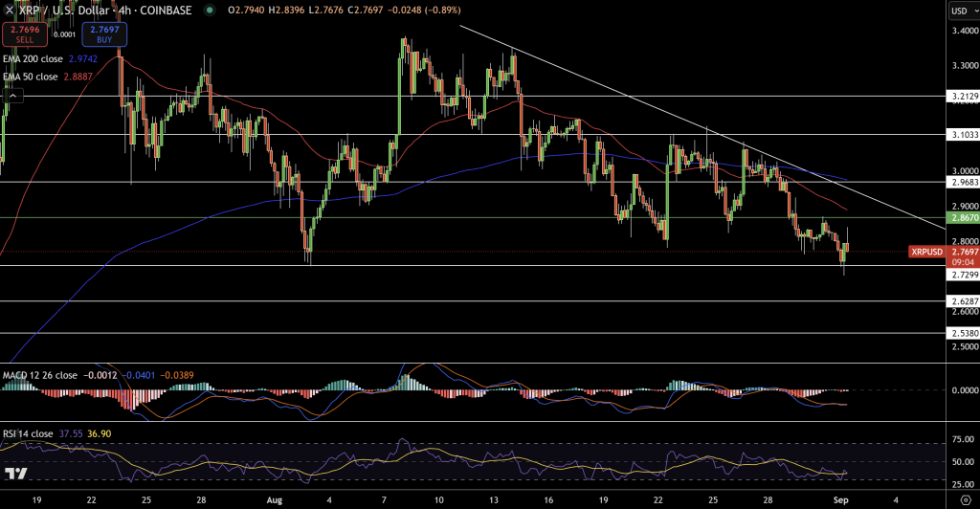Click the MACD histogram value −0.0012
This screenshot has height=509, width=980.
[100, 375]
